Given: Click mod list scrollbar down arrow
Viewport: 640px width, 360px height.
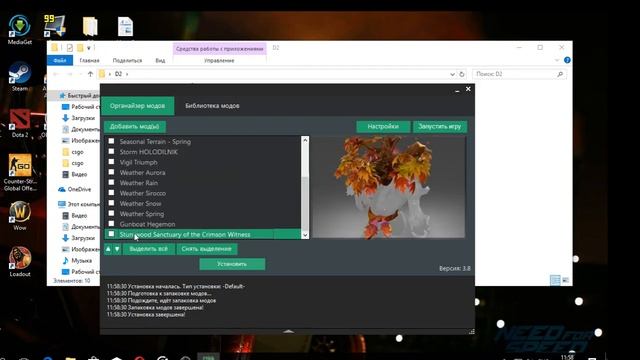Looking at the screenshot, I should pos(305,235).
